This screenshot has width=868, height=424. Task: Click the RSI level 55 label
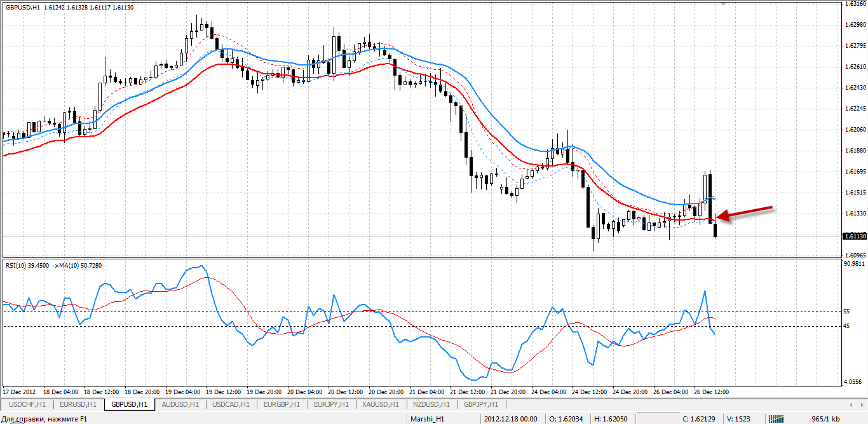[846, 311]
